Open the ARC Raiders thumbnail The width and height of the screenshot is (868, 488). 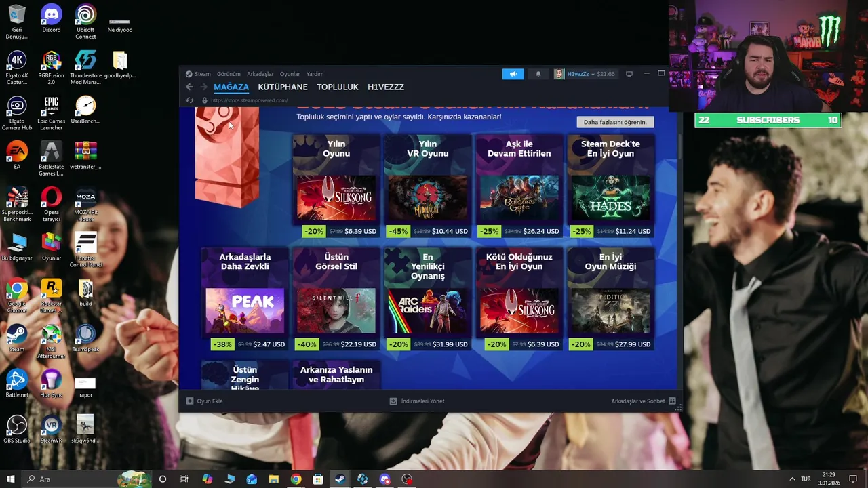428,311
